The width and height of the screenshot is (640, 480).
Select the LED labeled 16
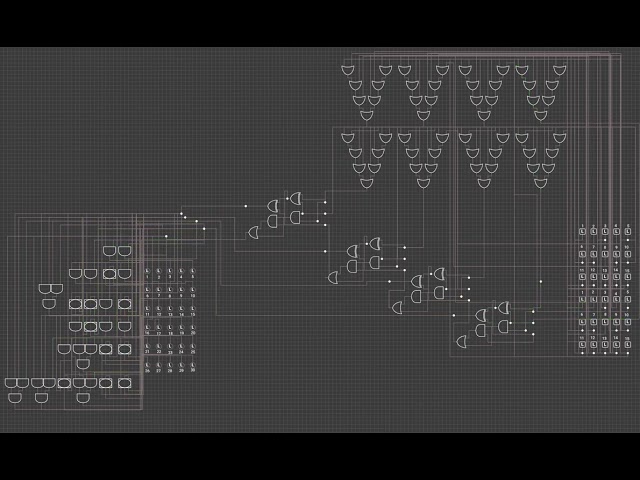click(x=148, y=328)
